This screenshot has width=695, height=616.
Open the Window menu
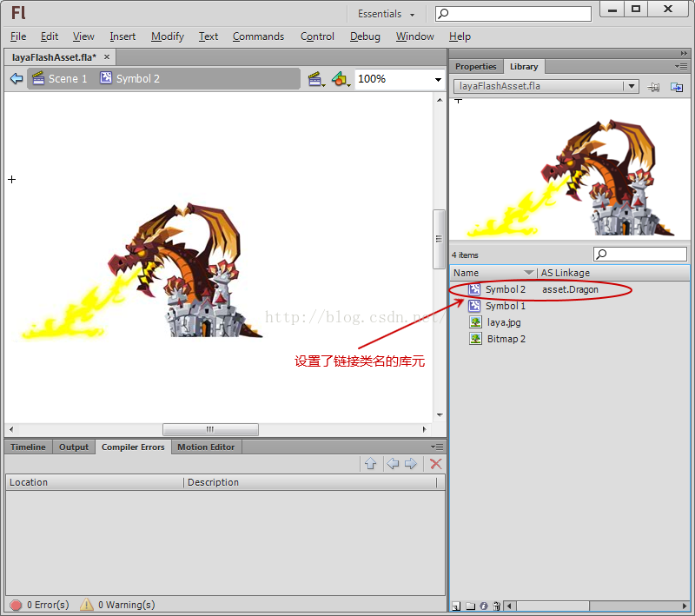coord(415,36)
